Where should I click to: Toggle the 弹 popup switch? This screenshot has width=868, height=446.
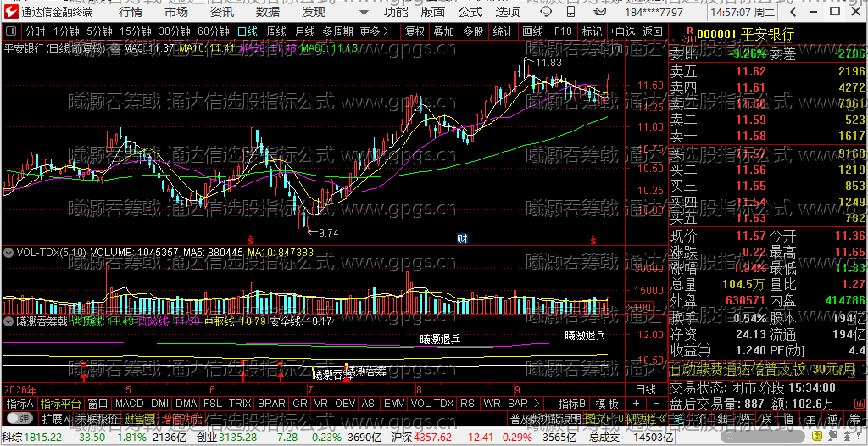click(x=20, y=418)
